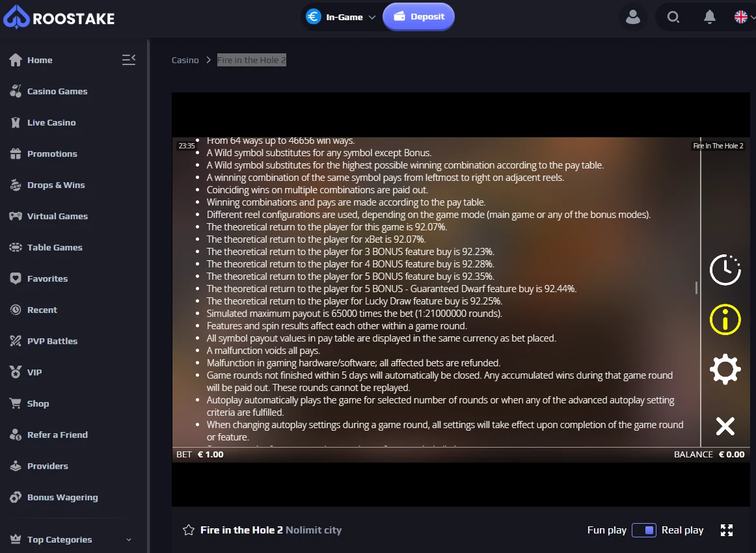Open the search magnifier icon

click(x=673, y=18)
